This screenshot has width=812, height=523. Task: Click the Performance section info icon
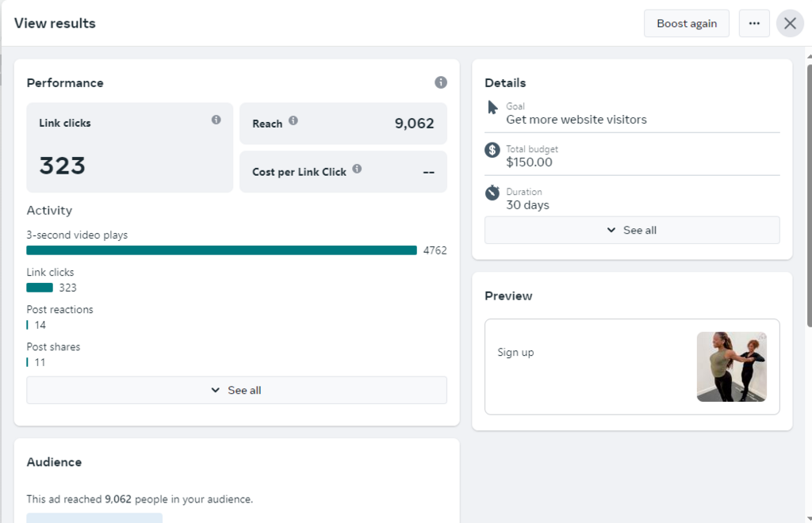441,82
